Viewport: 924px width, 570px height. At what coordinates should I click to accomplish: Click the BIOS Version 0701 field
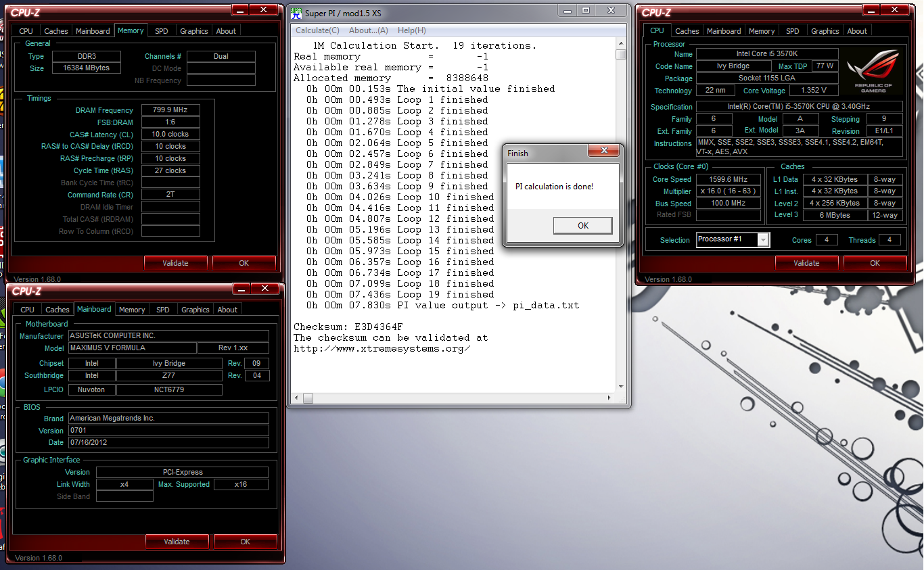(x=168, y=431)
